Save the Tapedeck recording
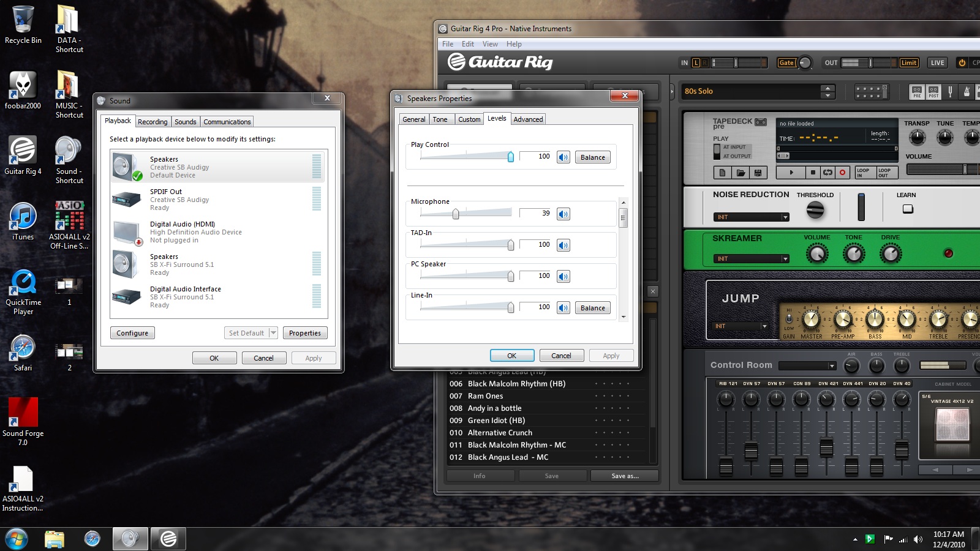980x551 pixels. point(758,173)
